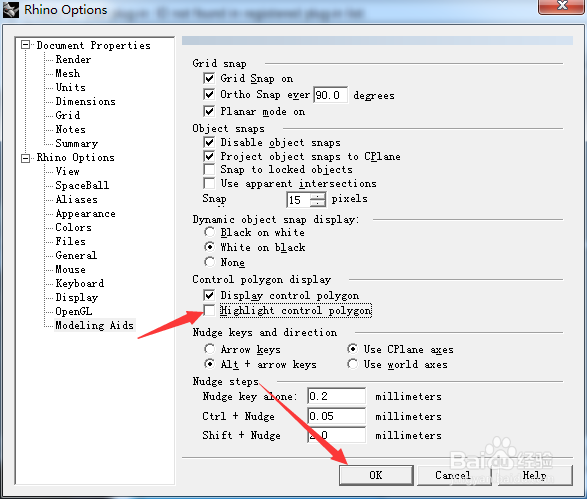This screenshot has width=587, height=499.
Task: Click the Rhino icon in title bar
Action: (10, 9)
